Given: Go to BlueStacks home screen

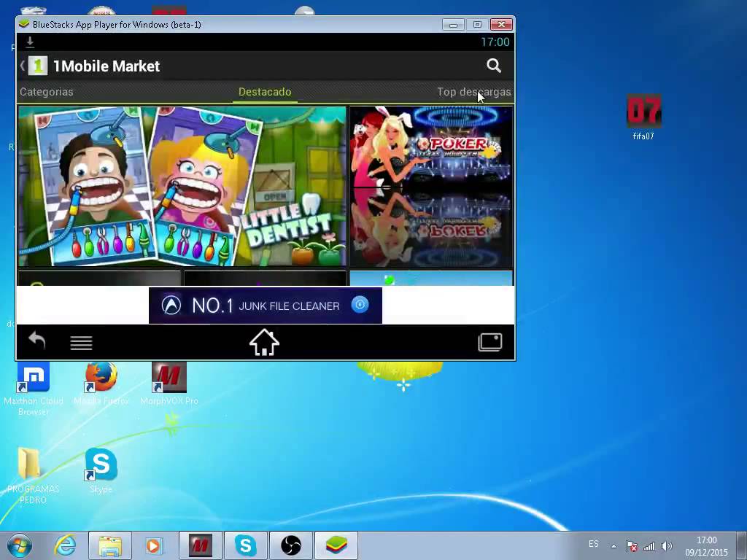Looking at the screenshot, I should tap(264, 342).
